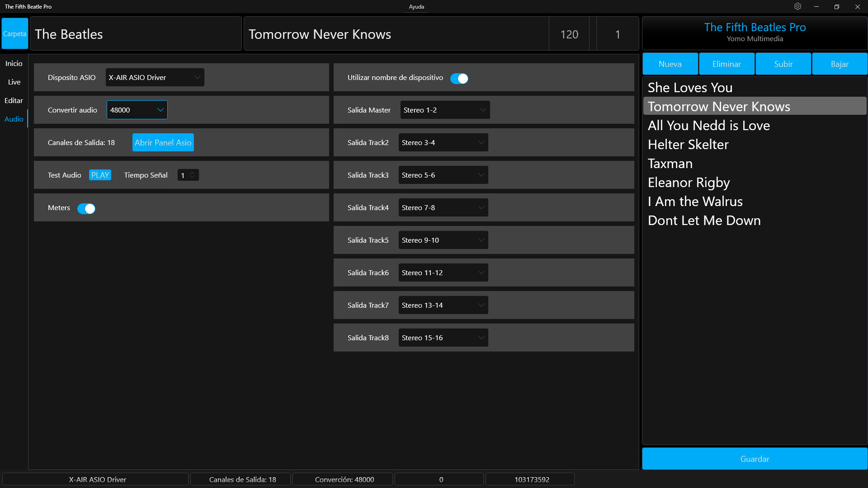Toggle the Meters switch
Image resolution: width=868 pixels, height=488 pixels.
click(86, 208)
